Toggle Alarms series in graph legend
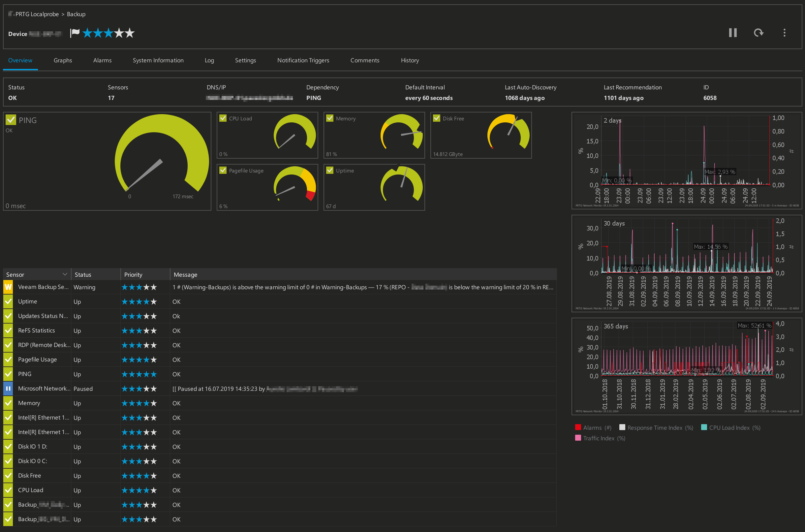Image resolution: width=805 pixels, height=532 pixels. (593, 427)
